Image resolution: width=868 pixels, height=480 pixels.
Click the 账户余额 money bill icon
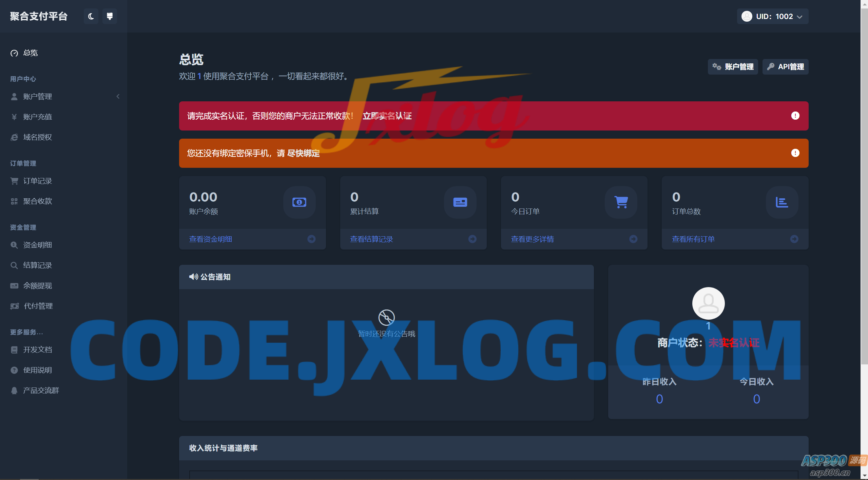pos(299,202)
